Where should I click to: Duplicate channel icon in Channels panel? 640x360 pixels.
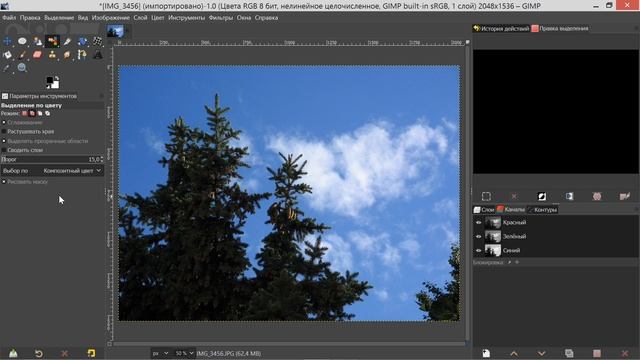[x=569, y=353]
